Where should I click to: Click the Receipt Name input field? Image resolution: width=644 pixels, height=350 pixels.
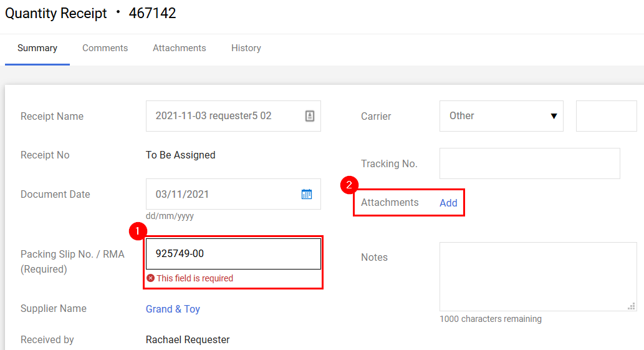click(x=233, y=116)
